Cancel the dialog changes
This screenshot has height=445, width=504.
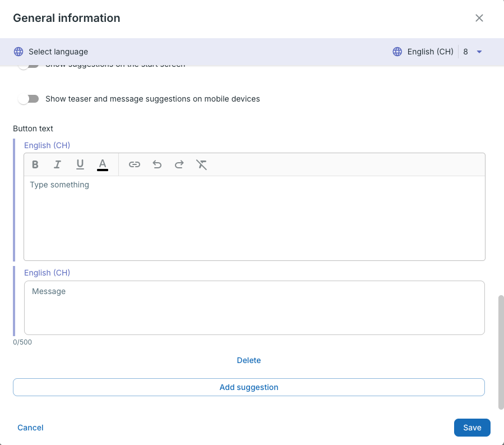(x=30, y=428)
